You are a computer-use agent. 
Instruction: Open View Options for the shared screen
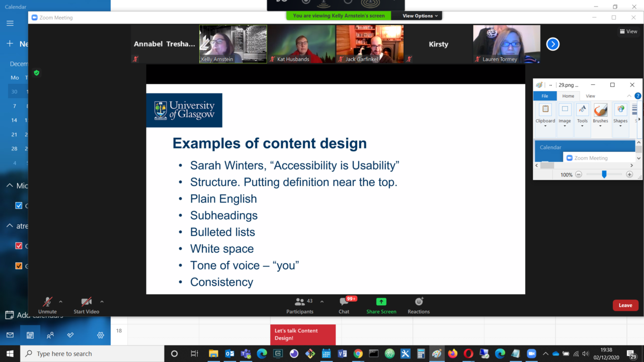[417, 16]
